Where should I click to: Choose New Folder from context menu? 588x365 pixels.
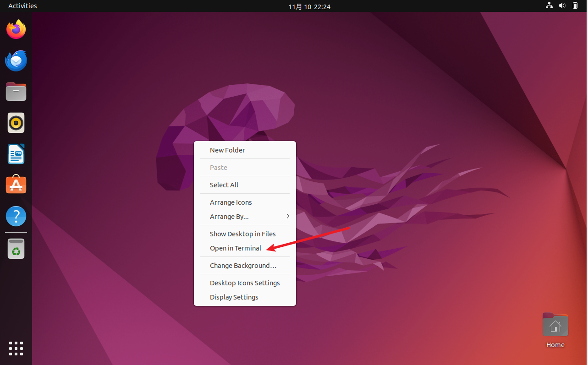click(x=245, y=150)
